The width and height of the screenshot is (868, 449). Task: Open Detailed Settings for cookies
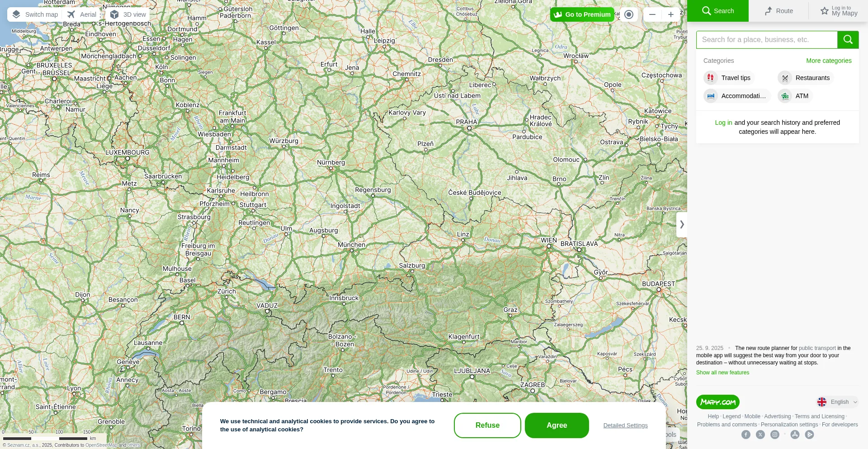pyautogui.click(x=626, y=425)
